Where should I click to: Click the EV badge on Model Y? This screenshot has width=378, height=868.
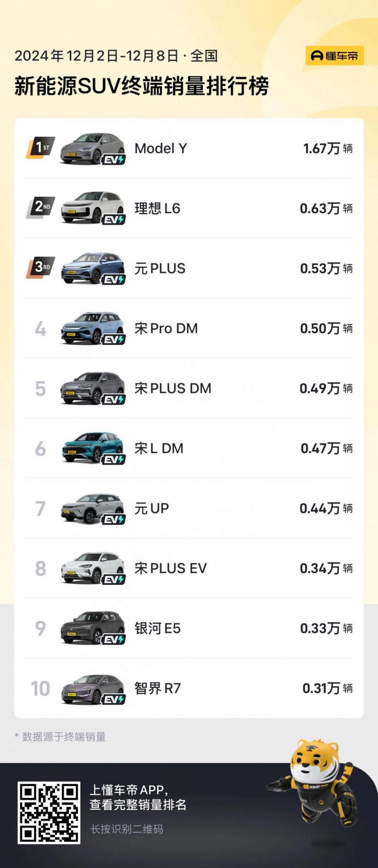[x=113, y=160]
